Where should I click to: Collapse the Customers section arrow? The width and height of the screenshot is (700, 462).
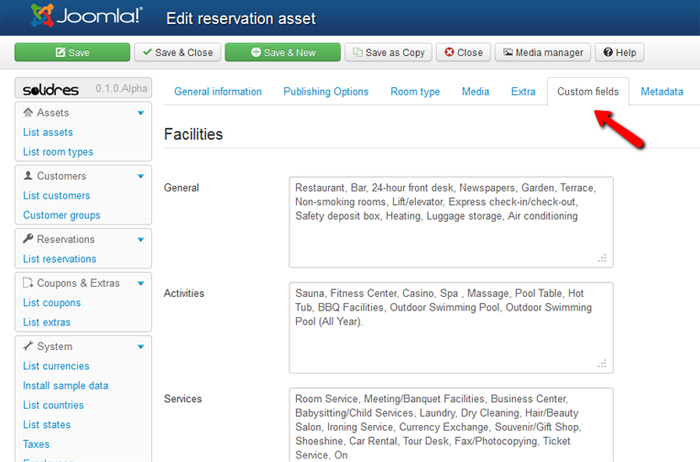click(x=141, y=176)
